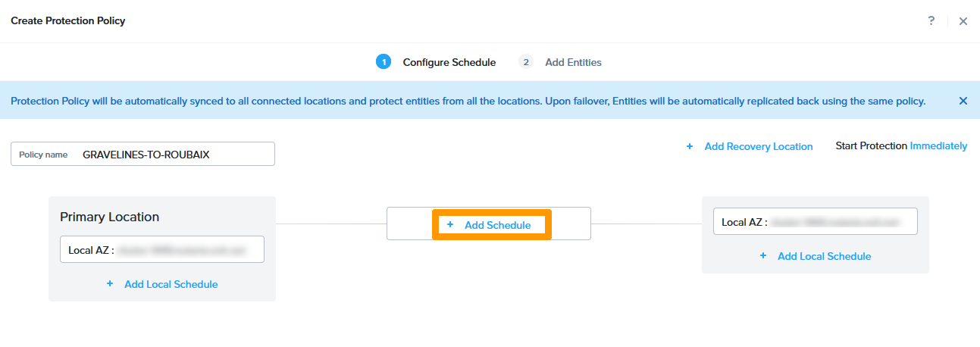
Task: Click the plus icon before Add Schedule
Action: (450, 225)
